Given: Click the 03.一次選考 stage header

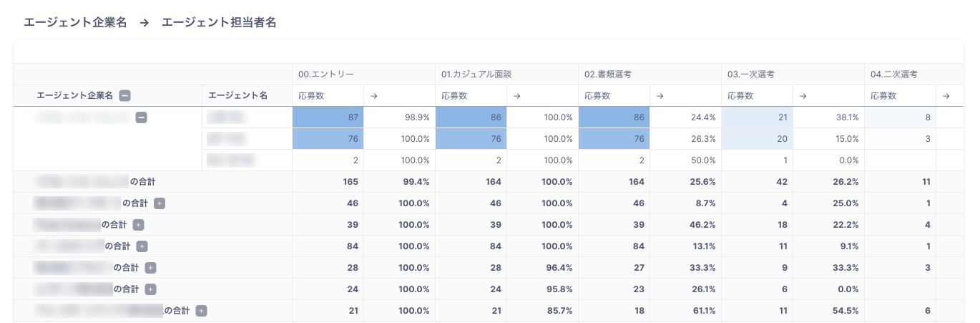Looking at the screenshot, I should [x=751, y=74].
